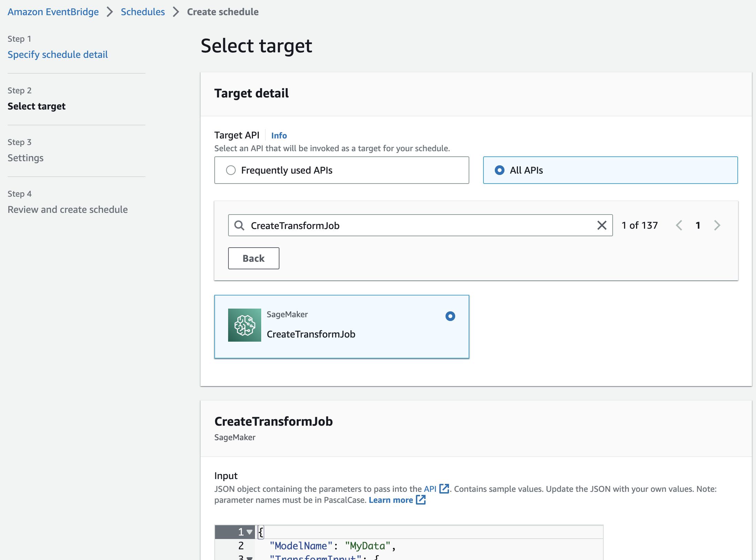Click the Input label

pyautogui.click(x=226, y=476)
